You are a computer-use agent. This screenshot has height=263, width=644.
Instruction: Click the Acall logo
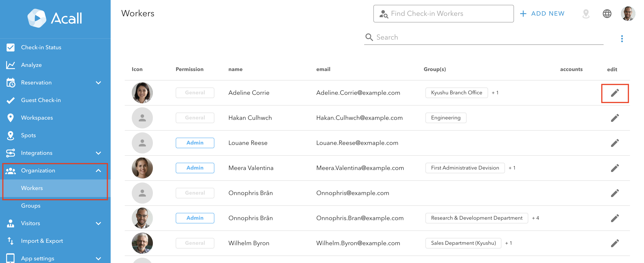(x=54, y=18)
